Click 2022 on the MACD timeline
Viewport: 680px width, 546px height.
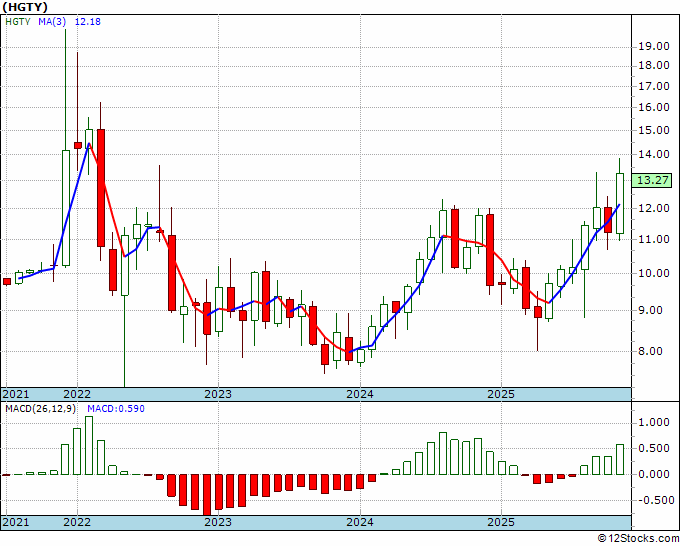point(77,522)
